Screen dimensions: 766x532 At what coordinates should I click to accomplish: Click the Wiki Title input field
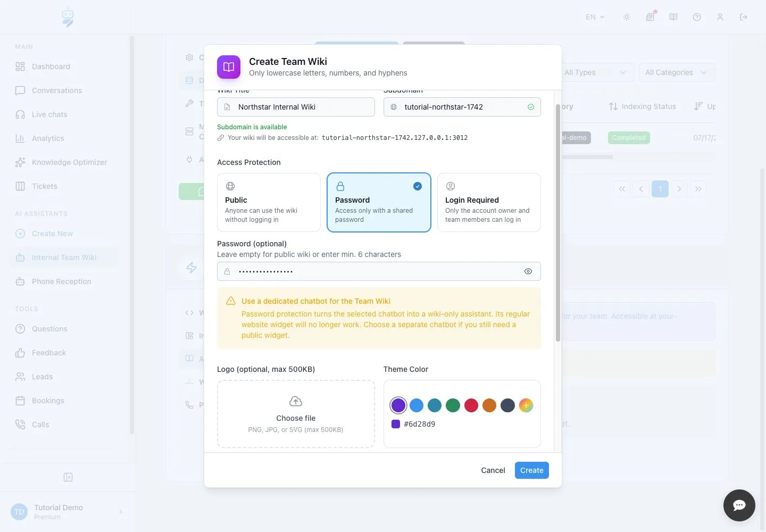pyautogui.click(x=296, y=107)
